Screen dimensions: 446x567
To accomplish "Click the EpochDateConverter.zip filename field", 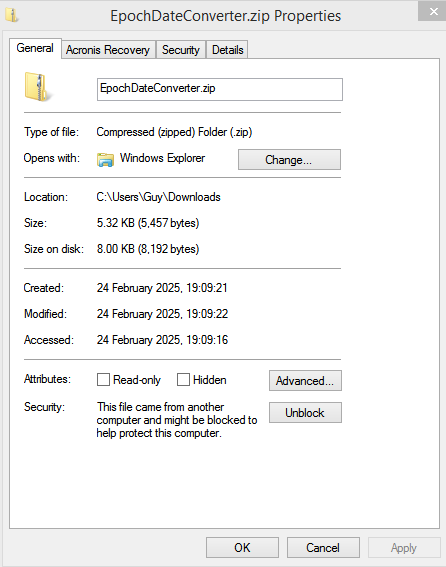I will [220, 89].
